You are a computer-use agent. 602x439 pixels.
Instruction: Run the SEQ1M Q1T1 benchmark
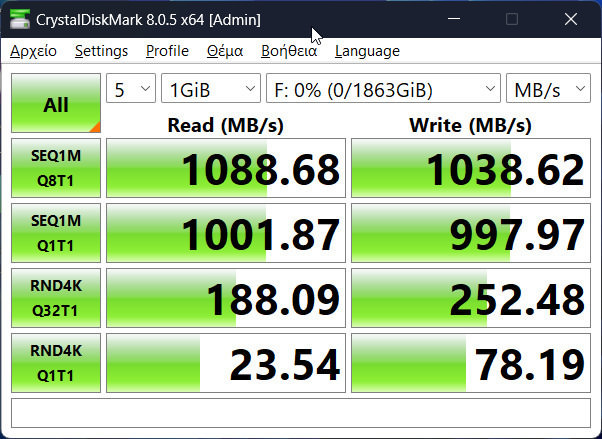pyautogui.click(x=55, y=233)
